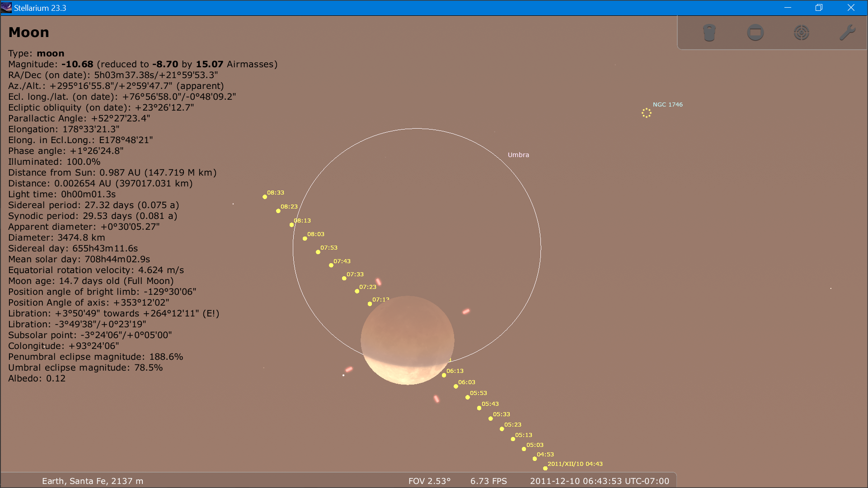Click the Umbra label near the shadow circle
The image size is (868, 488).
point(519,155)
